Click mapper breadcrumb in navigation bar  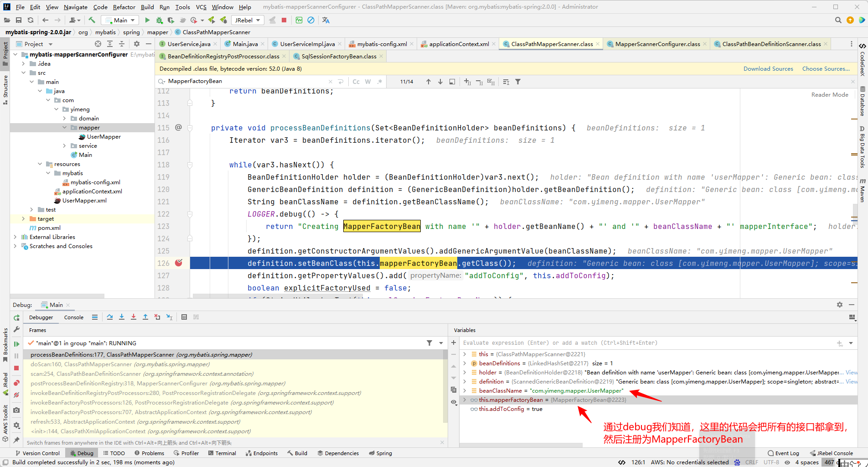click(x=158, y=32)
